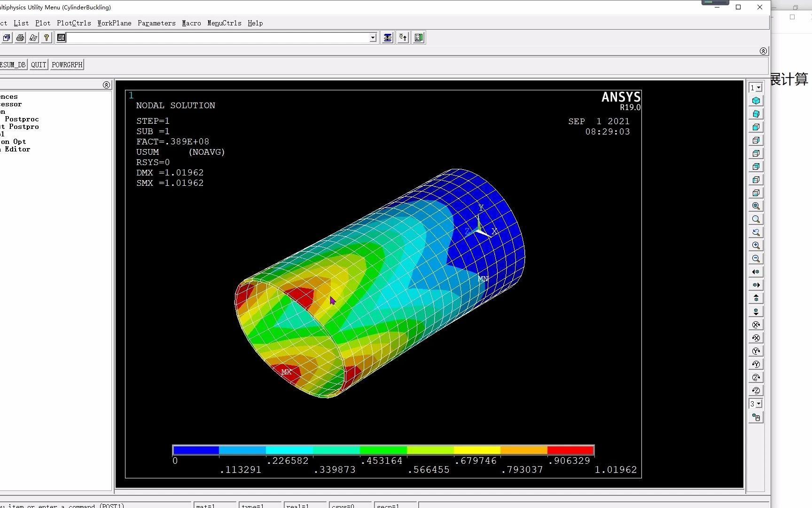
Task: Zoom out of the model
Action: tap(756, 259)
